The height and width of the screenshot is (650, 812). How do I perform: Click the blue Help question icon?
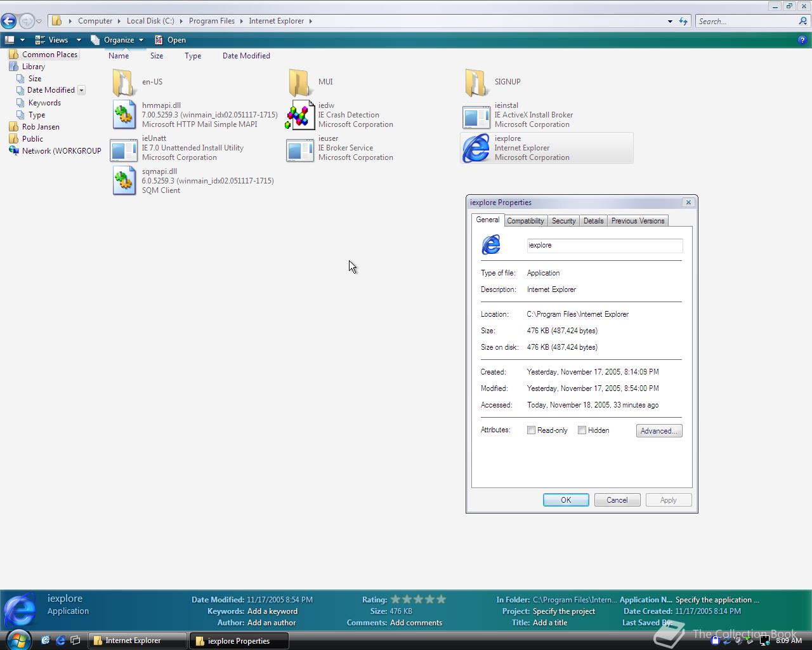coord(802,40)
